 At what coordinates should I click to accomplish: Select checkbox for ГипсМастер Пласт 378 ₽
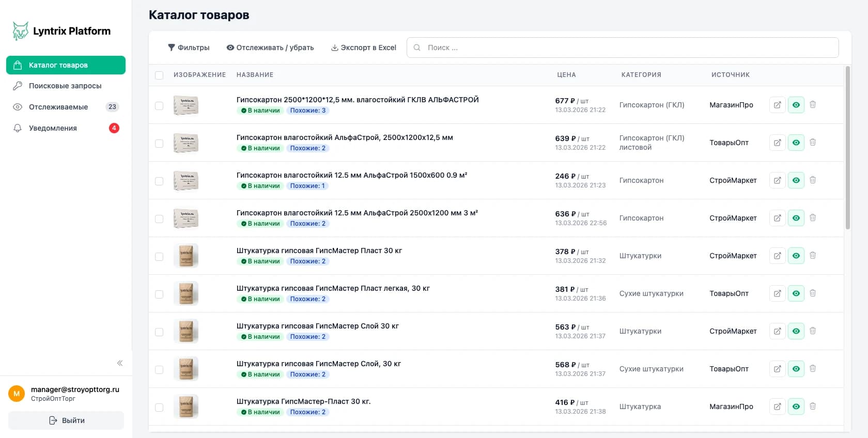(159, 257)
